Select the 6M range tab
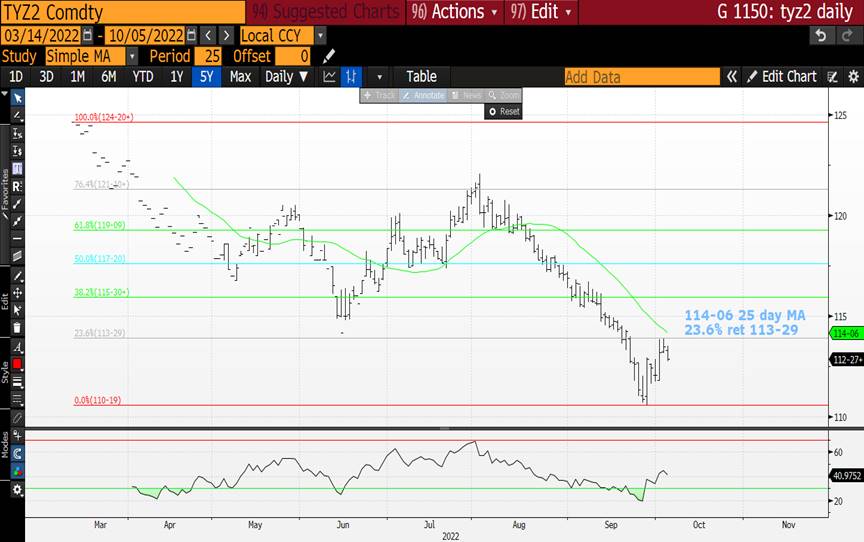The height and width of the screenshot is (542, 864). (109, 77)
